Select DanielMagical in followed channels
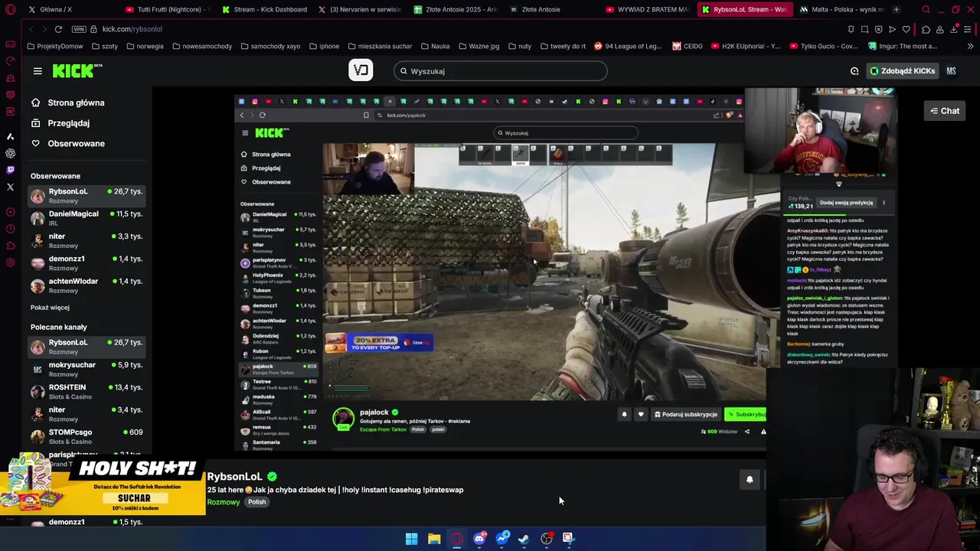 pos(87,218)
